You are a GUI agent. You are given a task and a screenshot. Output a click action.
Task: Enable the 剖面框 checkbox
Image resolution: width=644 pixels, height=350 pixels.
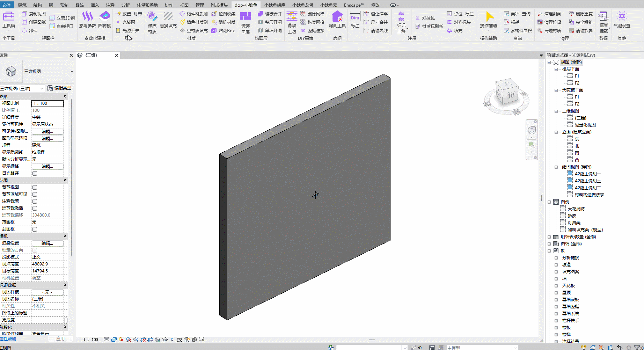tap(35, 229)
